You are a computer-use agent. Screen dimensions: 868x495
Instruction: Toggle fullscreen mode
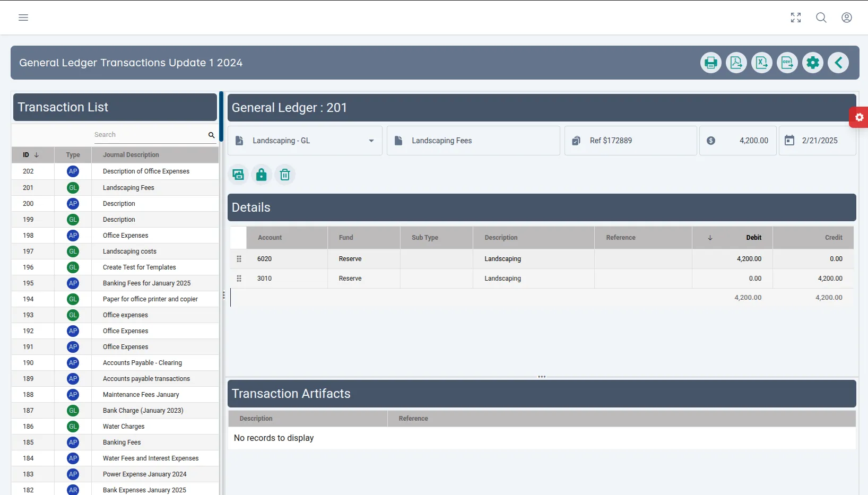[795, 18]
